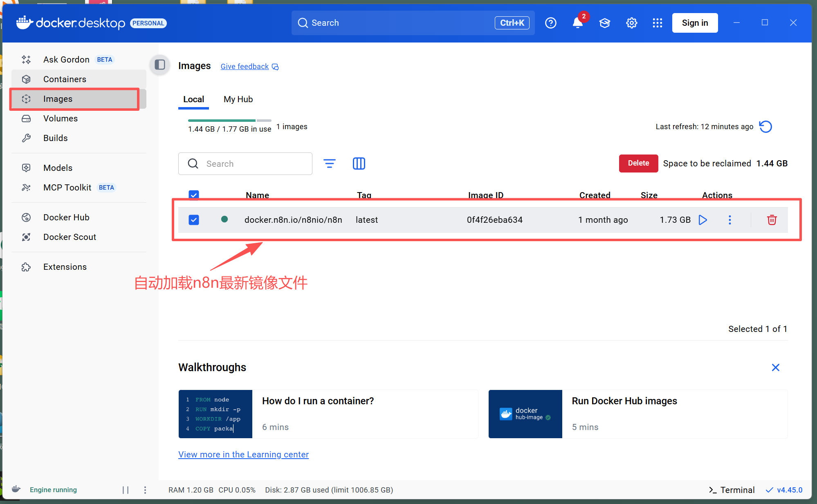Open notifications bell
The image size is (817, 504).
577,23
